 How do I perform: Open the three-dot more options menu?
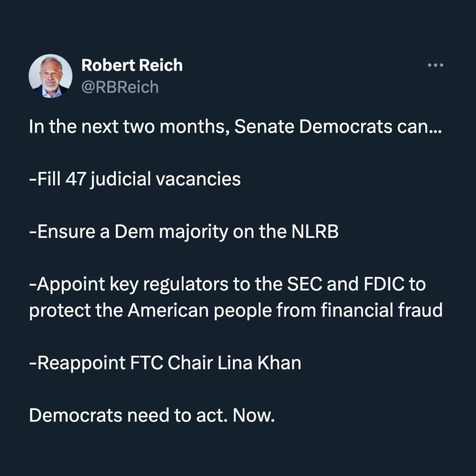click(436, 65)
